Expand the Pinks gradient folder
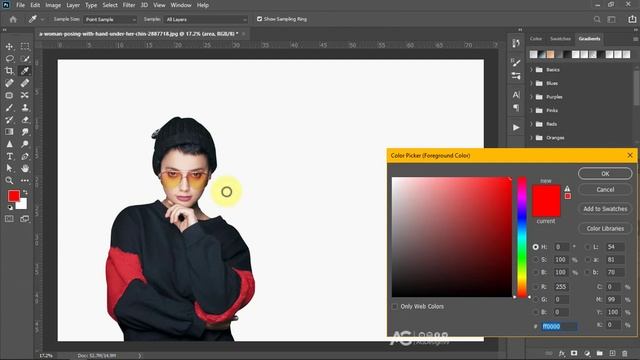The width and height of the screenshot is (640, 360). [531, 111]
